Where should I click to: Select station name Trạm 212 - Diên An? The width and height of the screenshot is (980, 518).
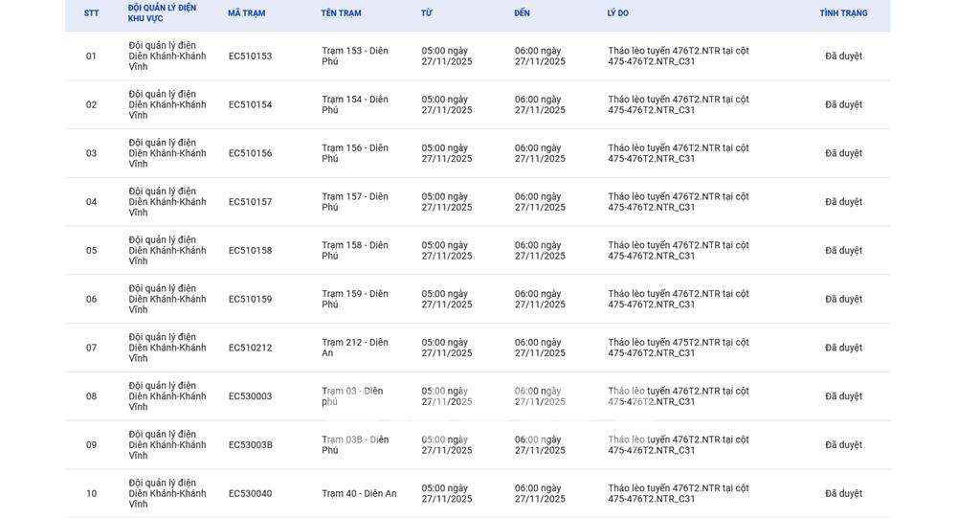pyautogui.click(x=354, y=348)
